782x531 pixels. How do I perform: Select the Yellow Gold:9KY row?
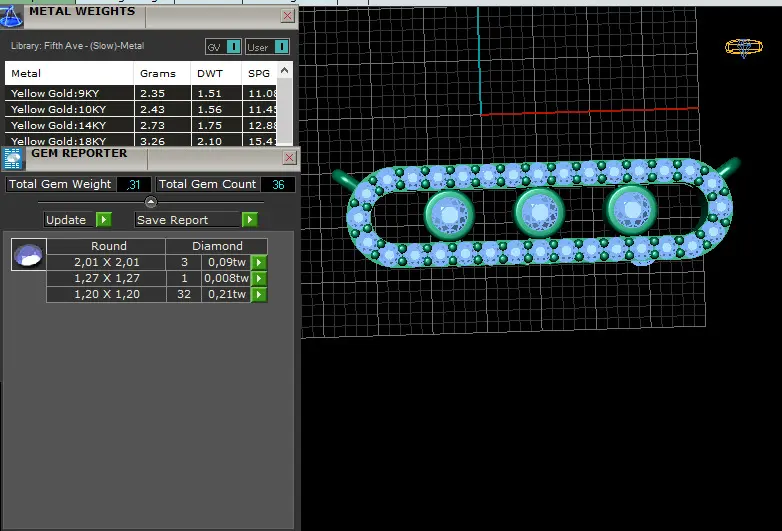point(141,93)
